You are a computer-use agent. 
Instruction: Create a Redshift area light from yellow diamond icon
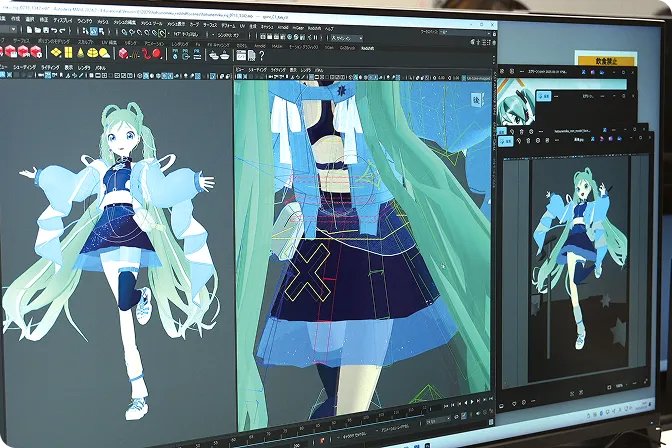(x=56, y=52)
